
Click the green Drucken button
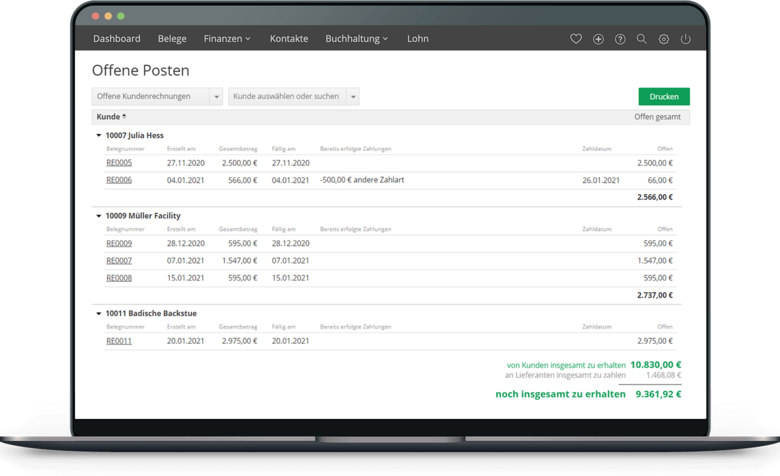click(664, 97)
